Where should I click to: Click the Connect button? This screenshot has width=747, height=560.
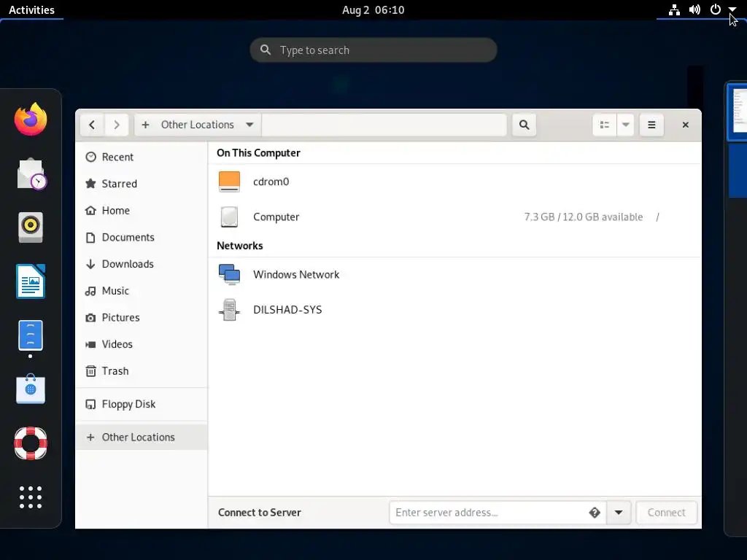(x=667, y=513)
